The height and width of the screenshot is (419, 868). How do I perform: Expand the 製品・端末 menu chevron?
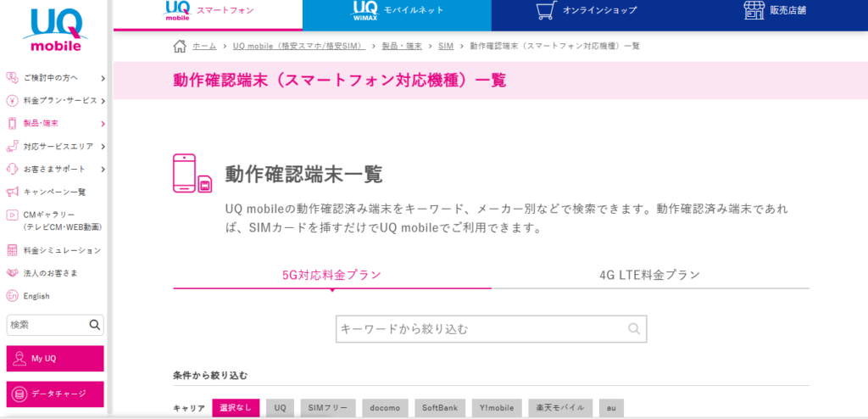103,124
